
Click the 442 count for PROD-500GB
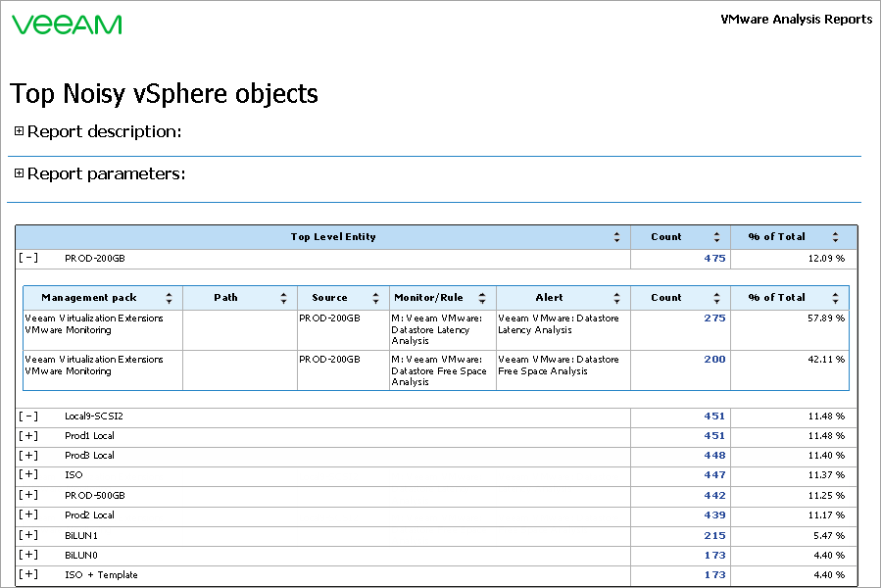click(713, 496)
